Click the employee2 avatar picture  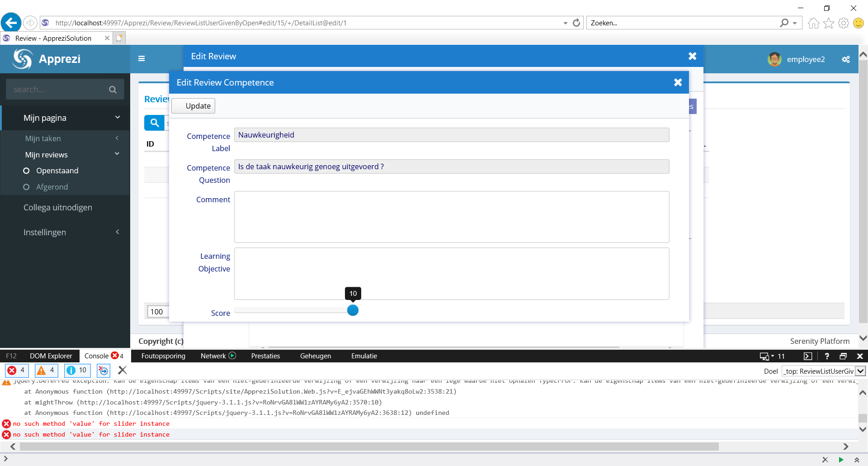point(775,59)
